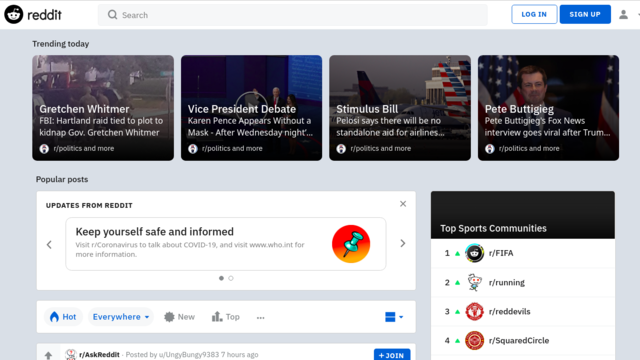The height and width of the screenshot is (360, 640).
Task: Sort posts by Top
Action: point(226,317)
